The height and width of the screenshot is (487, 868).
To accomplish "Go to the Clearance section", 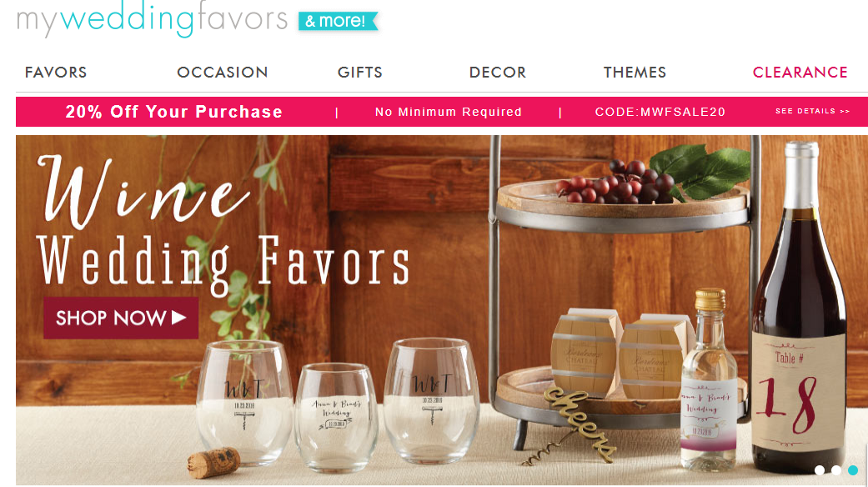I will (800, 73).
